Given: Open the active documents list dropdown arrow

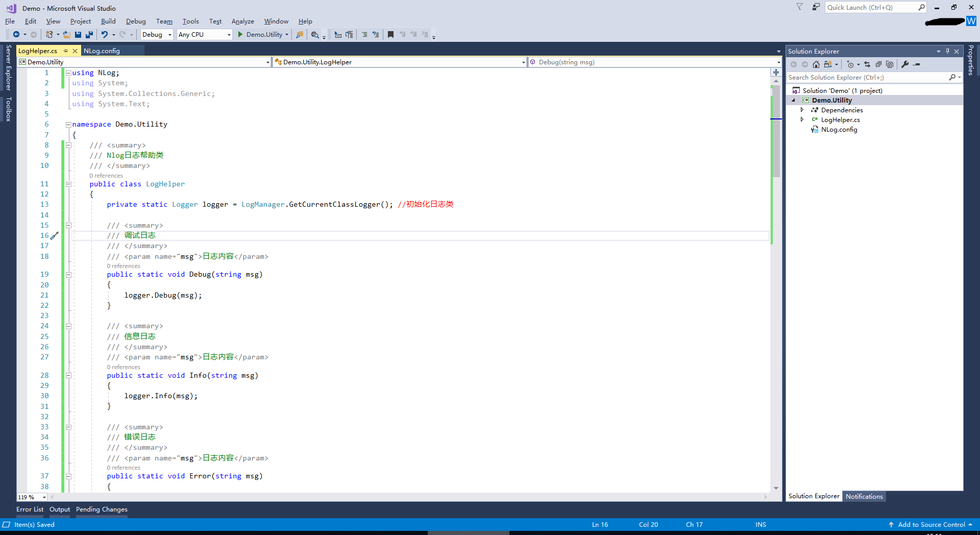Looking at the screenshot, I should (778, 52).
